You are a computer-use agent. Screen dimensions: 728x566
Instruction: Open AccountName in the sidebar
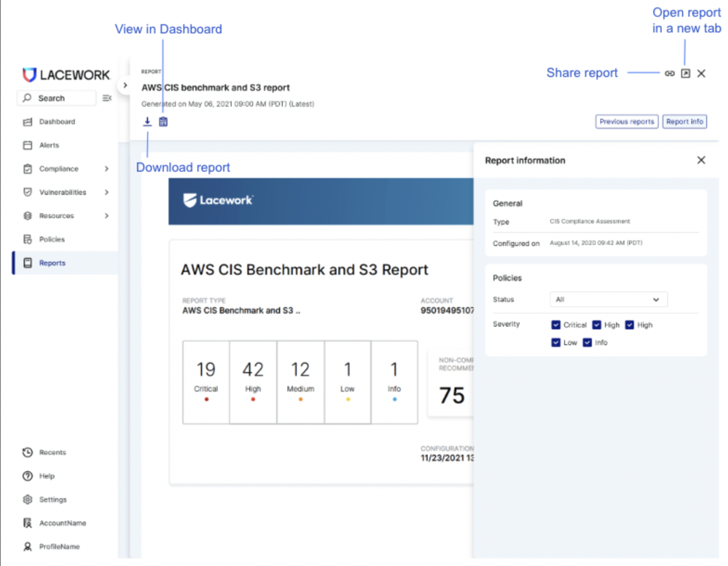click(x=63, y=523)
